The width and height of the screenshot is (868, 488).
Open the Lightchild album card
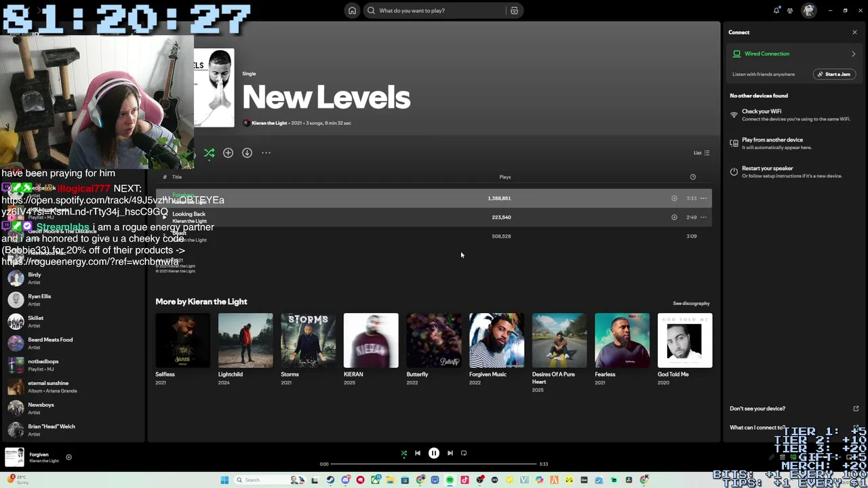[245, 350]
